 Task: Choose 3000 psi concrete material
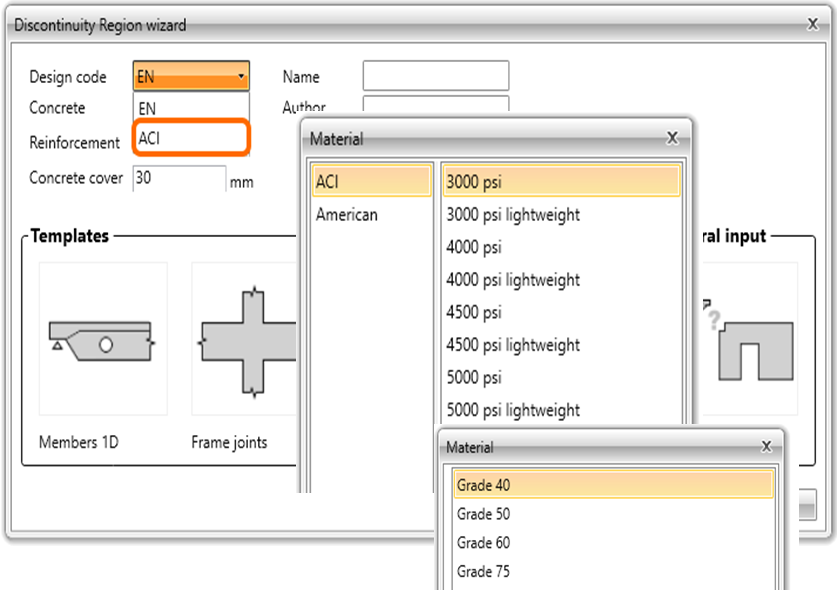[561, 181]
